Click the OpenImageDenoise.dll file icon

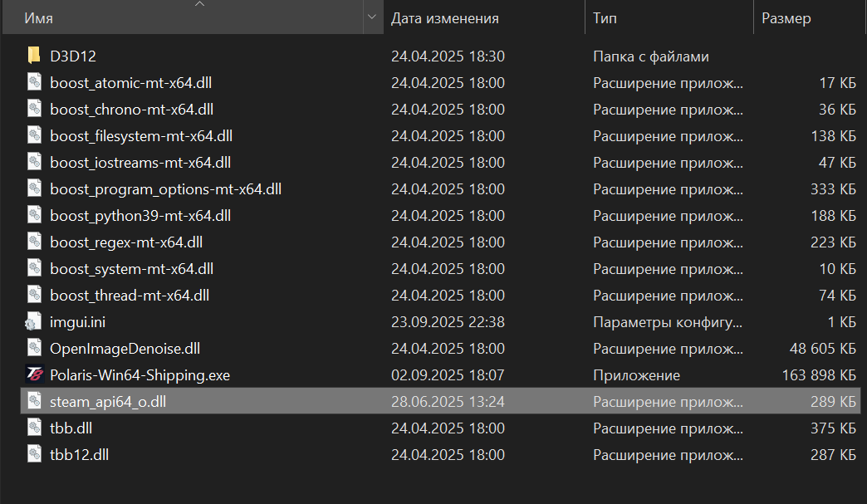pyautogui.click(x=33, y=349)
